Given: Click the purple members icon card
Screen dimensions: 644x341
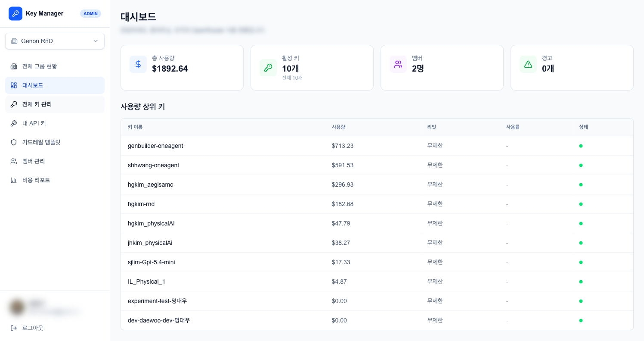Looking at the screenshot, I should point(398,64).
